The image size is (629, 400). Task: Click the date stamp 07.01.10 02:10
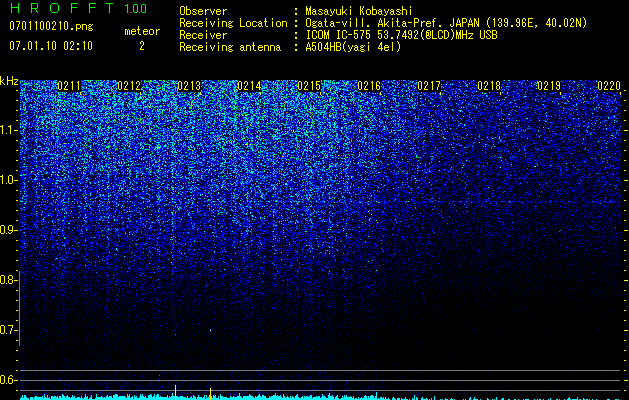[x=51, y=46]
